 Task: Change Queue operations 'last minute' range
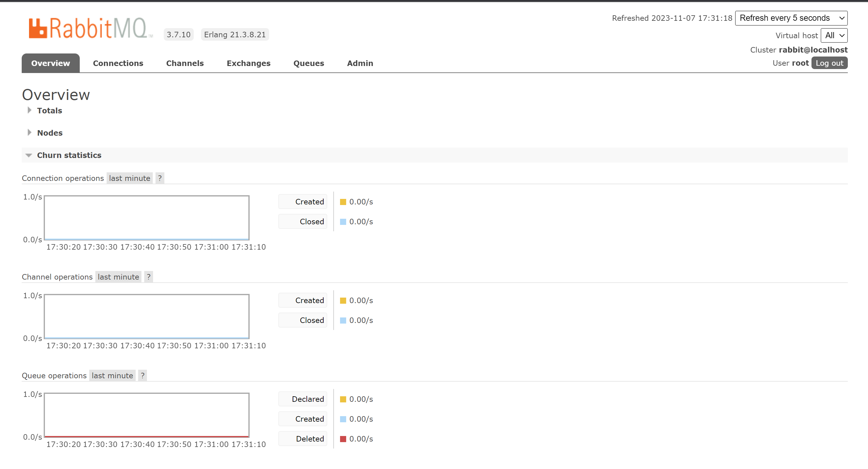click(x=112, y=376)
